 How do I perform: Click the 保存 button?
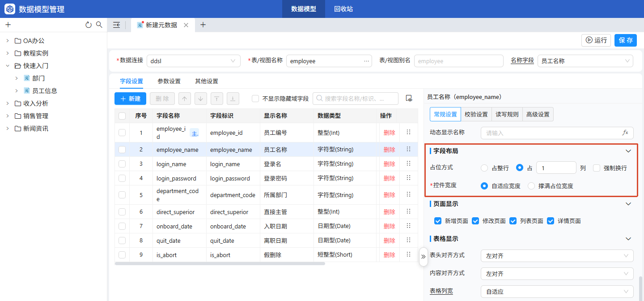[626, 40]
